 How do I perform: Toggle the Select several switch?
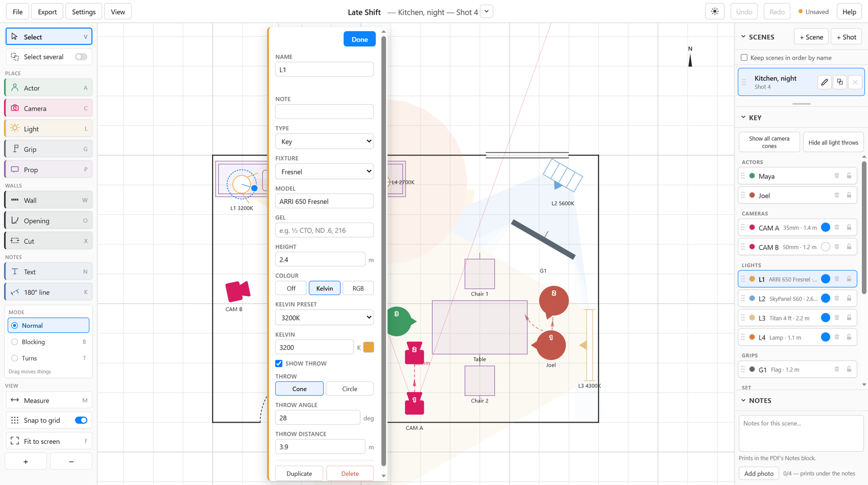(81, 57)
